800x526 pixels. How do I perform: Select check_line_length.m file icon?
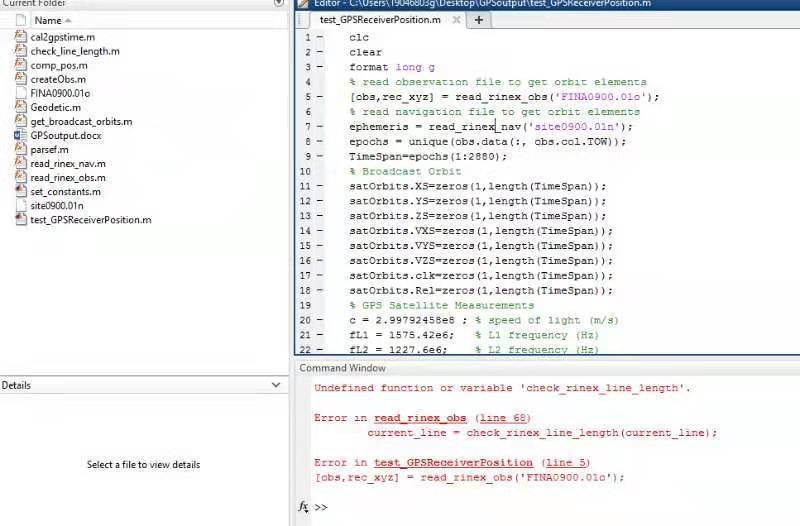(x=21, y=51)
